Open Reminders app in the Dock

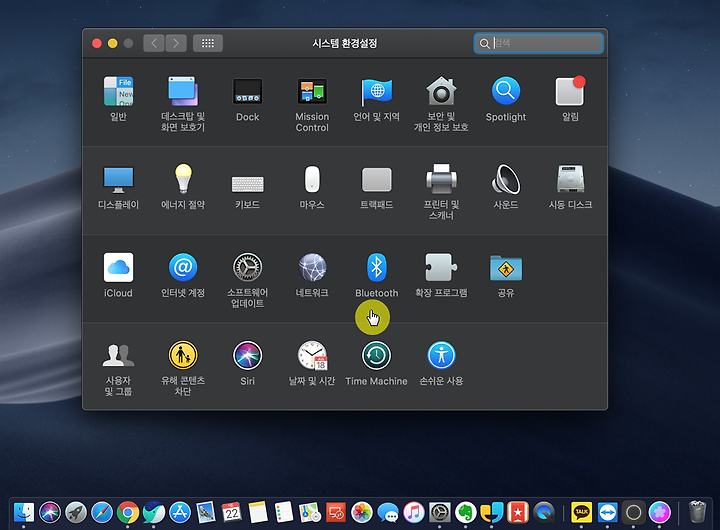point(284,512)
